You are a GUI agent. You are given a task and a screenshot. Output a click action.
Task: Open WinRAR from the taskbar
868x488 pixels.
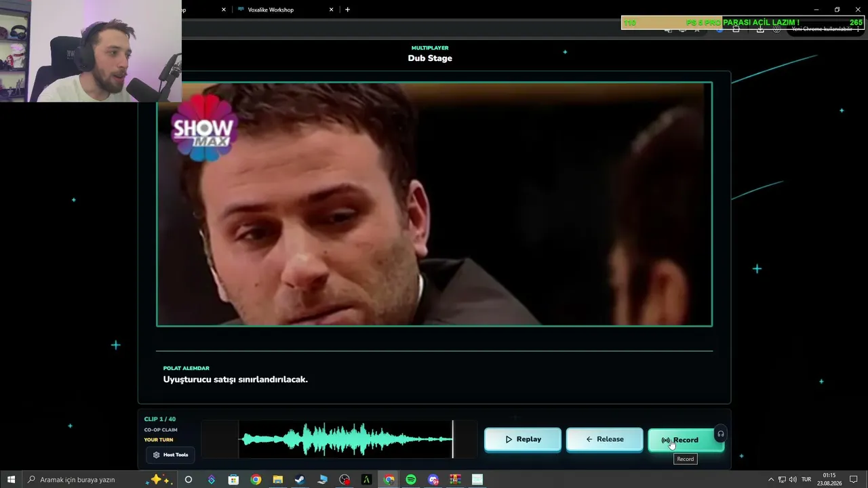click(456, 480)
